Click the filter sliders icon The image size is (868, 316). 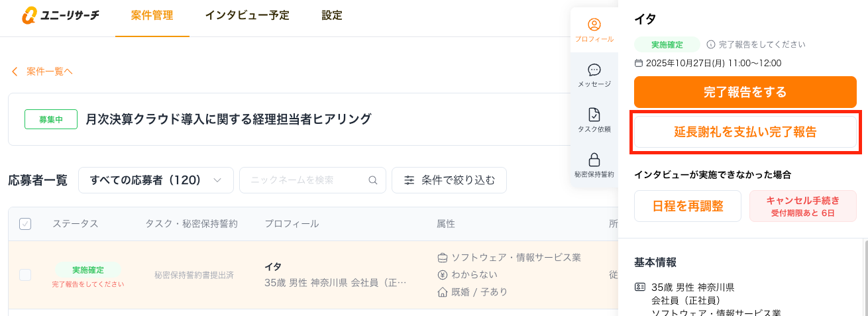[x=409, y=180]
